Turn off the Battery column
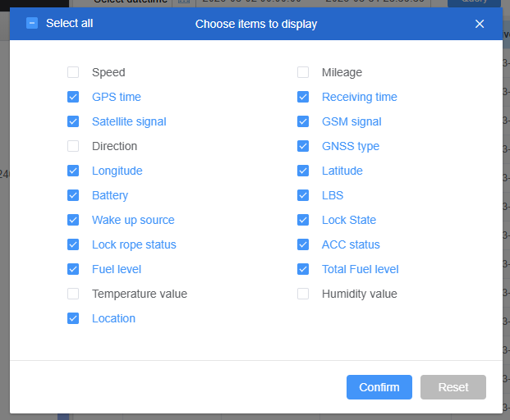 73,195
